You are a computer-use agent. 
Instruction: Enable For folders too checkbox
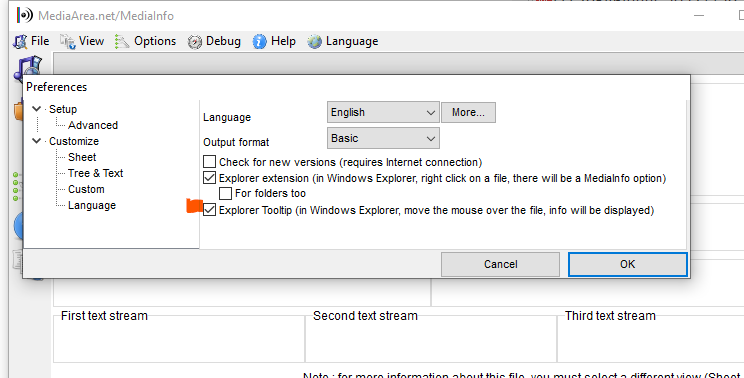click(x=225, y=194)
